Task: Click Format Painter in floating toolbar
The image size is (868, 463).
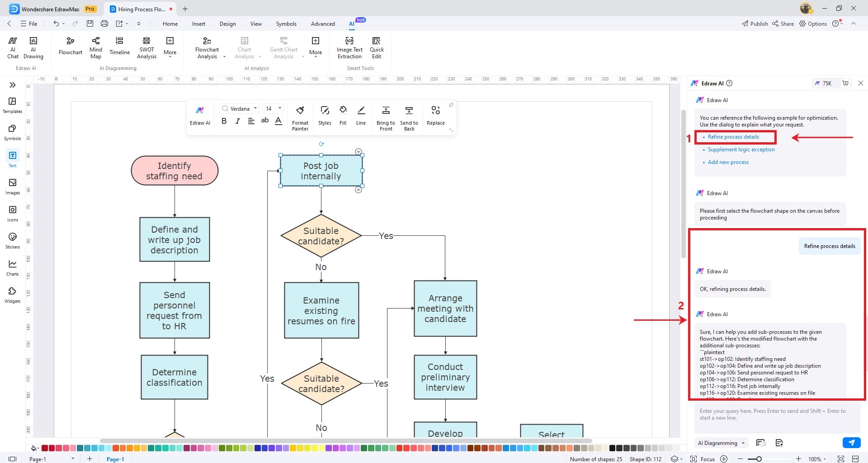Action: click(x=300, y=118)
